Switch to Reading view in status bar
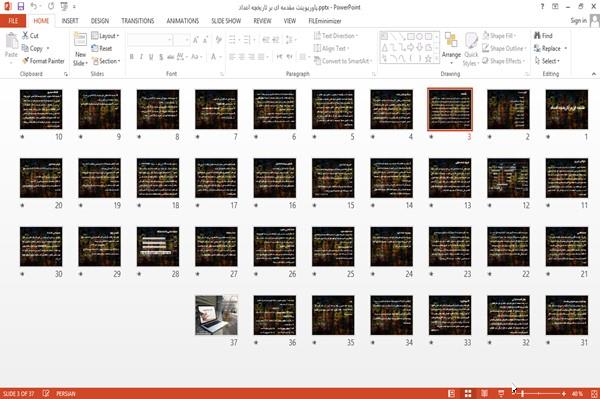Screen dimensions: 600x399 point(484,393)
